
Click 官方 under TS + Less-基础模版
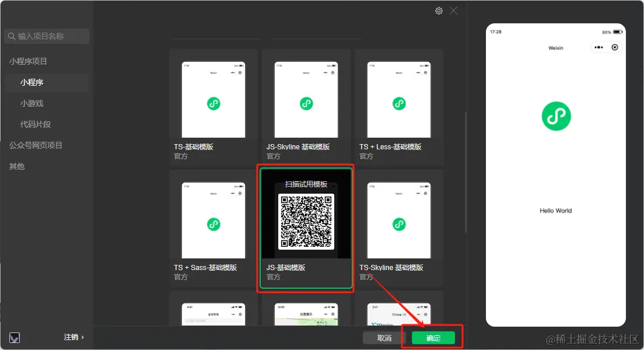click(366, 156)
